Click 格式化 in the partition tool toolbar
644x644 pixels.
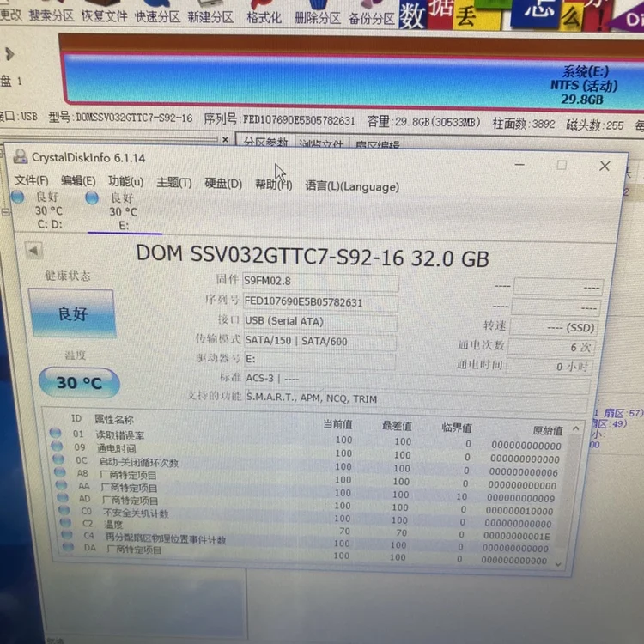coord(264,17)
